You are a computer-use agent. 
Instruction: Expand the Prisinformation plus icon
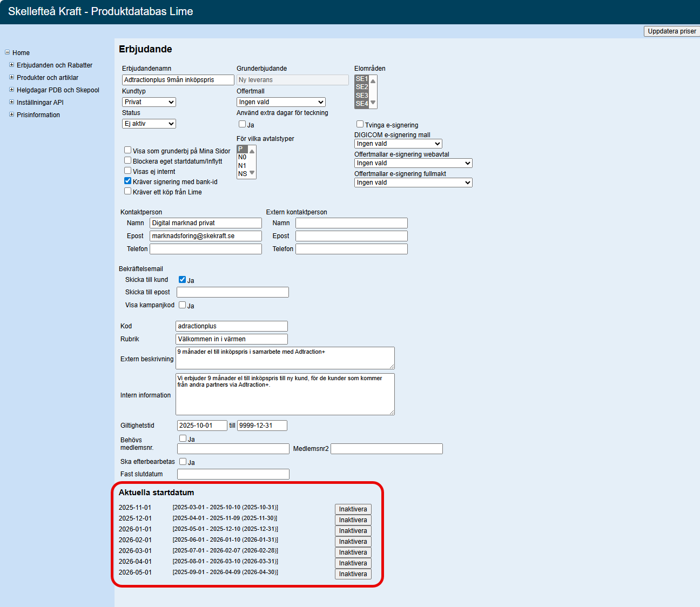point(11,114)
